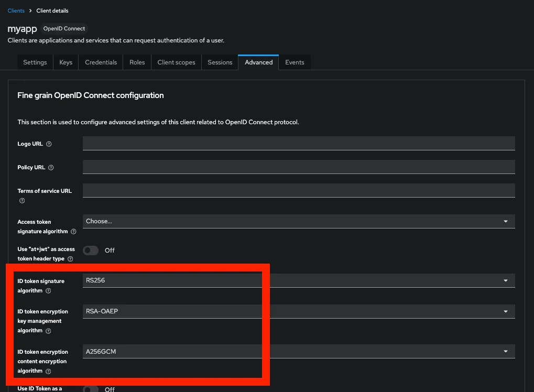Expand the ID token signature algorithm RS256 dropdown

[299, 280]
